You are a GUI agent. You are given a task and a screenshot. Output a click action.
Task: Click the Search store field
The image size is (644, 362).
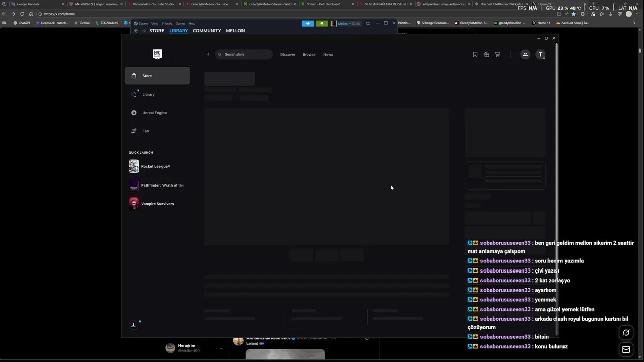click(244, 54)
